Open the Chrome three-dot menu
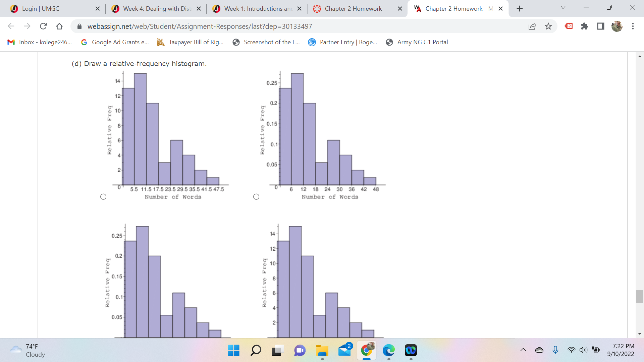This screenshot has width=644, height=362. tap(633, 26)
